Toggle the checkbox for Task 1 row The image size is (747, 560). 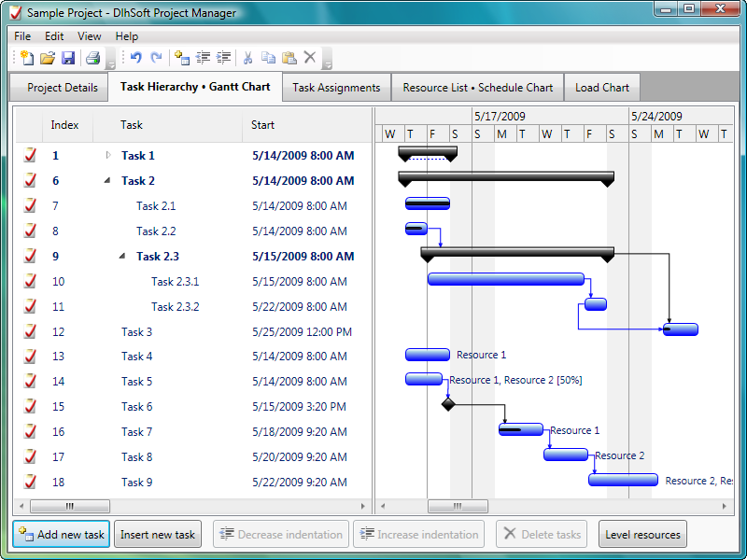pos(30,156)
